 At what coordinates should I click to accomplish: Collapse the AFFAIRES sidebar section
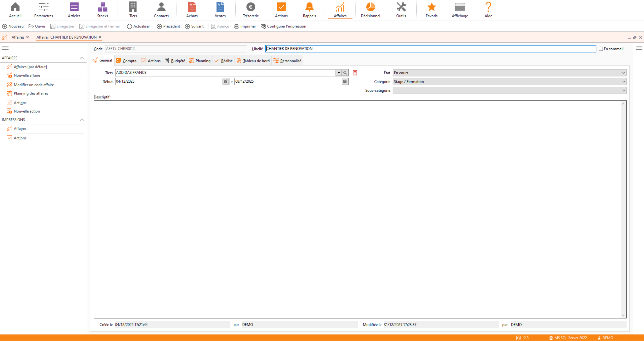coord(82,58)
